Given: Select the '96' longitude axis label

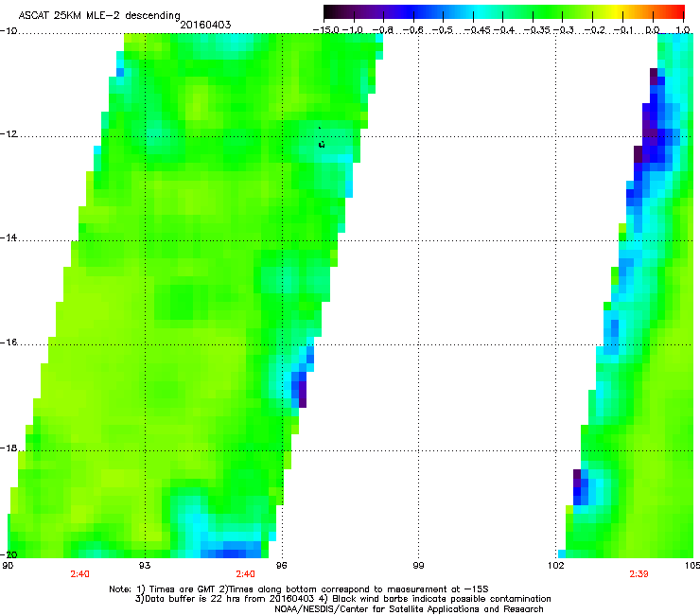Looking at the screenshot, I should pos(282,566).
